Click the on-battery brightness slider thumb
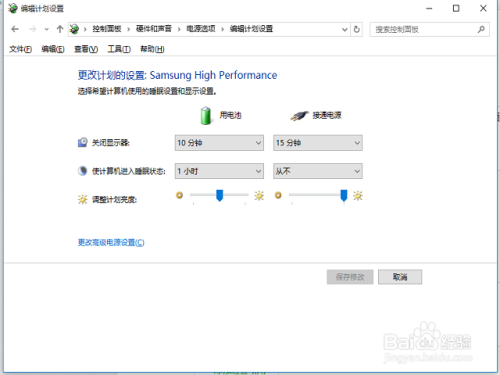This screenshot has height=375, width=500. [x=219, y=195]
